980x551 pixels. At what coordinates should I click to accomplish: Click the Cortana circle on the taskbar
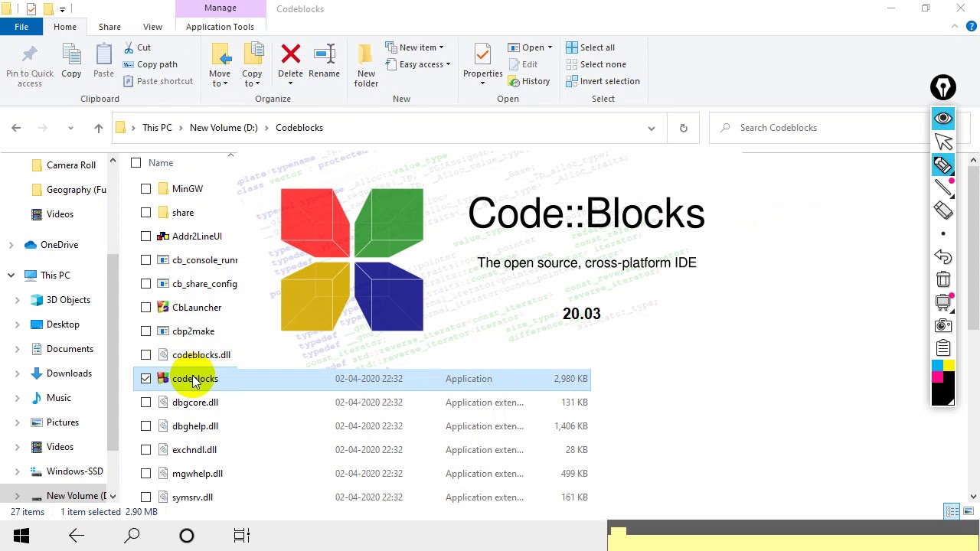coord(187,536)
